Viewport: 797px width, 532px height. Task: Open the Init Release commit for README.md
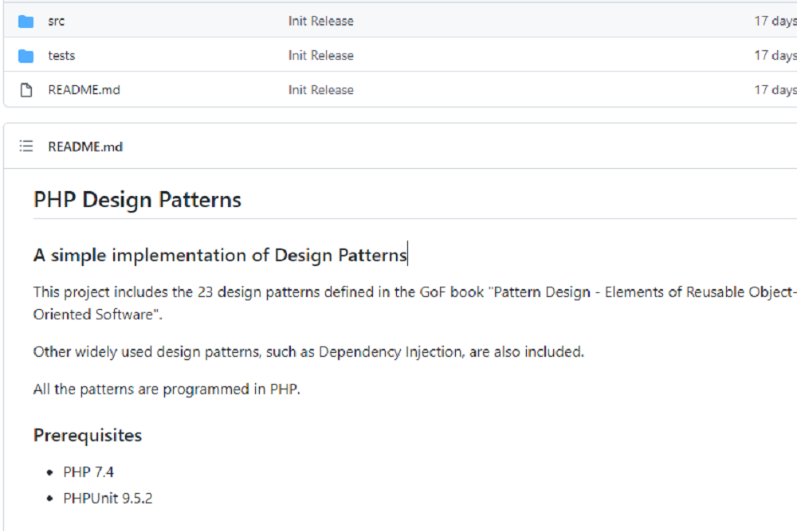320,90
